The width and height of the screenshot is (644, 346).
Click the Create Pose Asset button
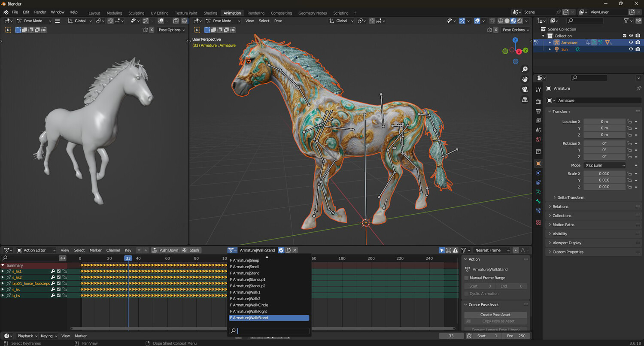[495, 315]
